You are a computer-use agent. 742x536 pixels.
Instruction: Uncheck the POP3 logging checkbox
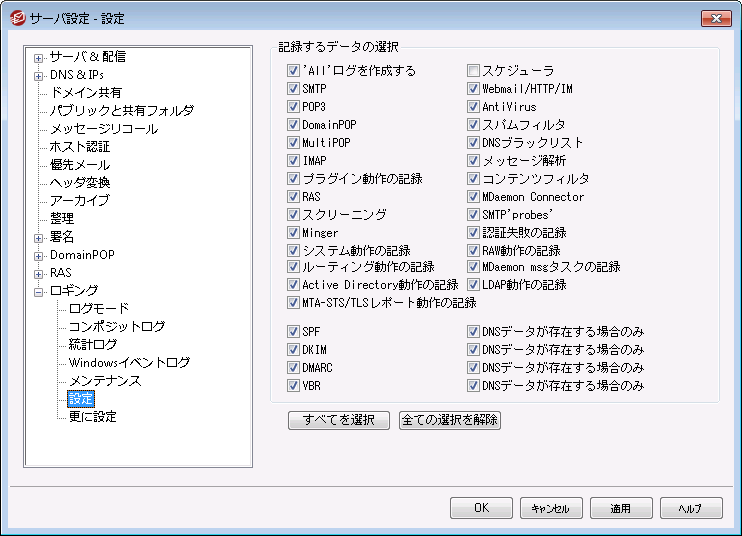293,106
